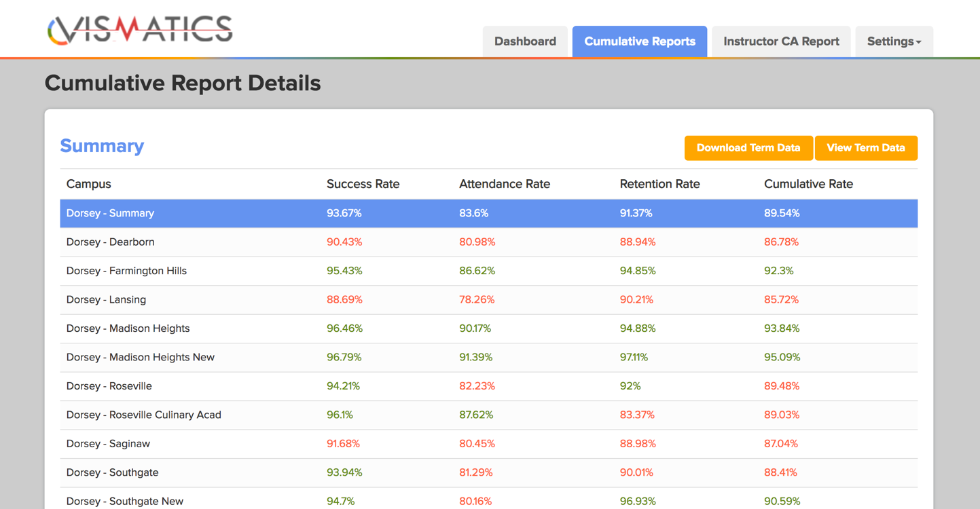
Task: Click the Download Term Data button
Action: point(748,148)
